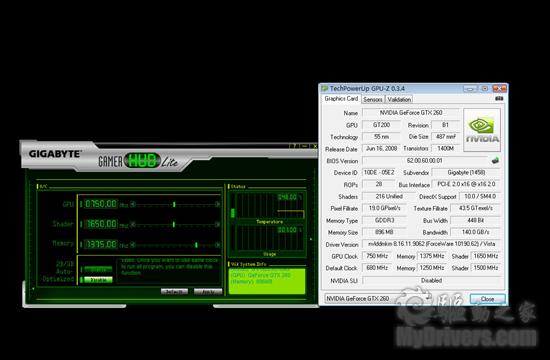550x360 pixels.
Task: Click the Memory slider decrease icon
Action: click(133, 245)
